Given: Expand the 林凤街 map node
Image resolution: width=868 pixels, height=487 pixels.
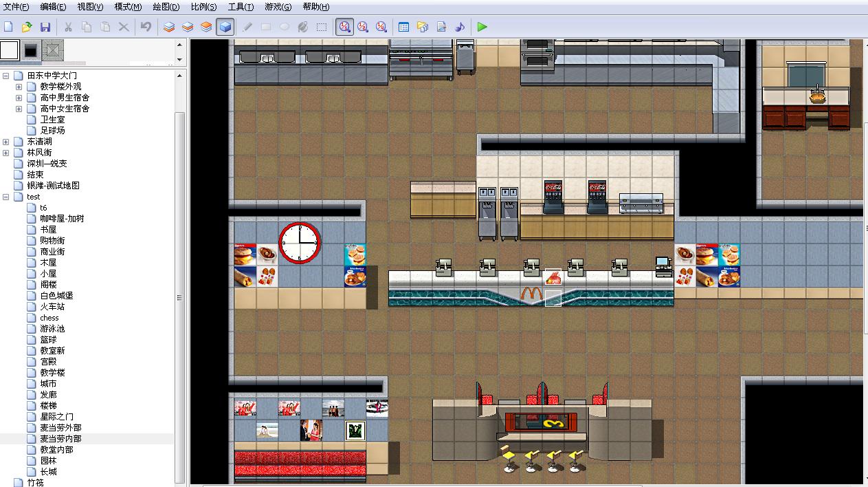Looking at the screenshot, I should [6, 153].
